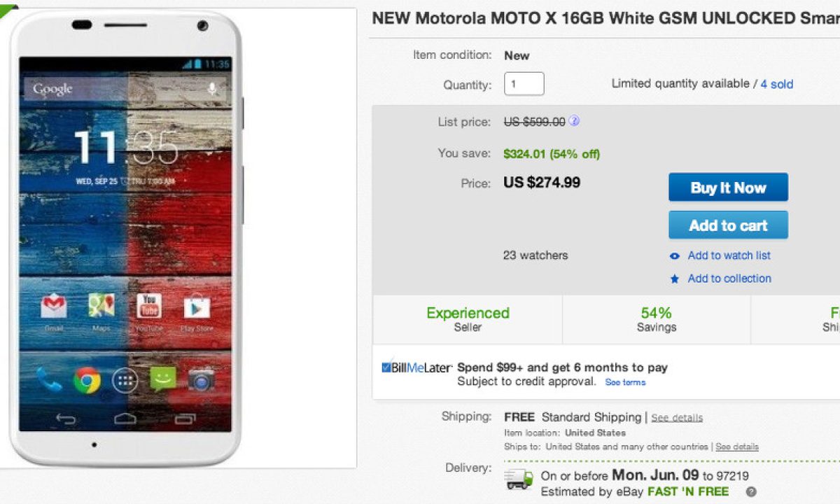Add item to watch list link
The image size is (840, 504).
[729, 255]
